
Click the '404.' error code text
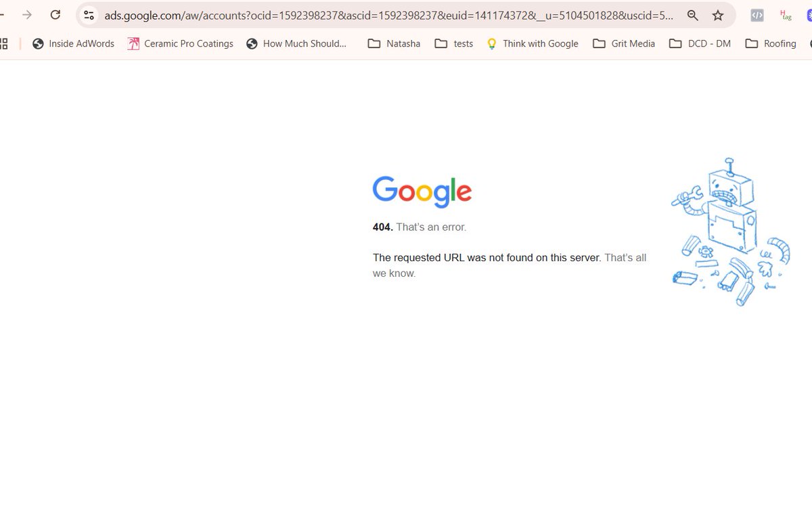click(383, 227)
